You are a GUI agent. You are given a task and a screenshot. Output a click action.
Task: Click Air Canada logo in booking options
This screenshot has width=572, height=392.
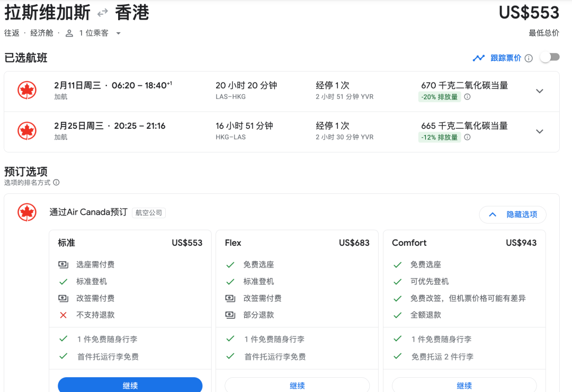[x=26, y=212]
